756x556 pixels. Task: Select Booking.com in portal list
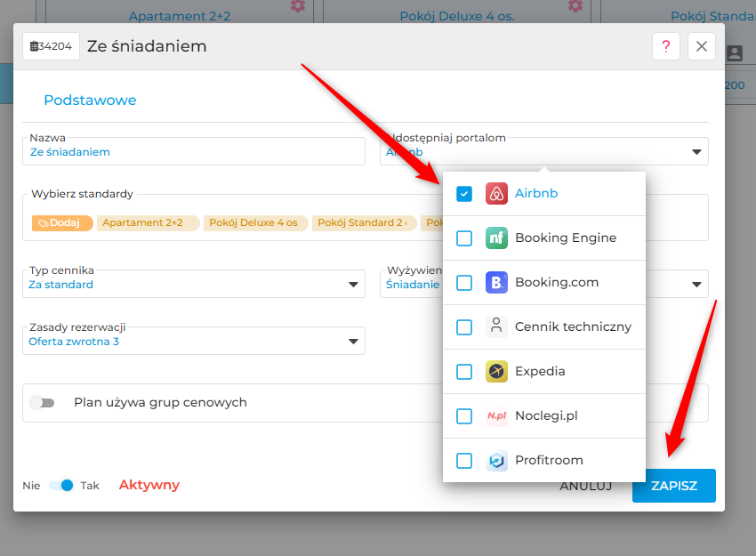click(543, 282)
